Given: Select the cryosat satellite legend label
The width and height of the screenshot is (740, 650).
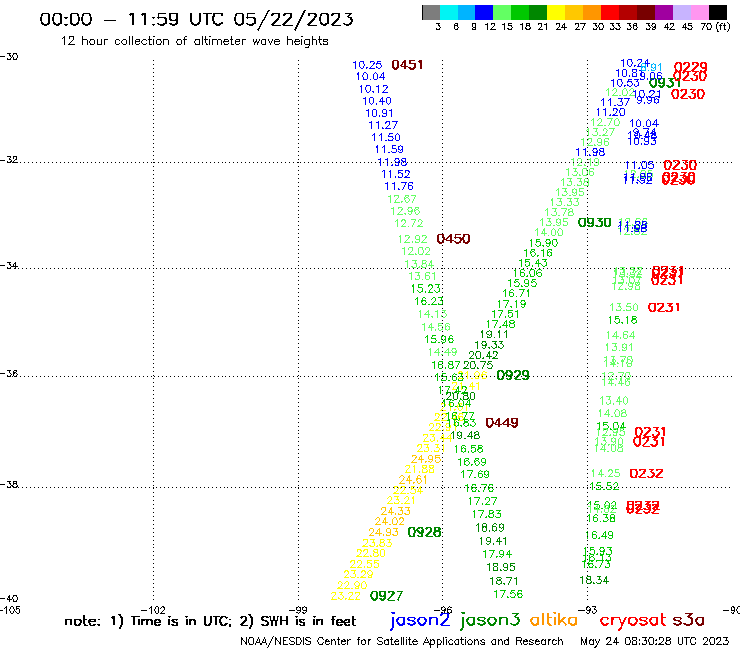Looking at the screenshot, I should 633,621.
